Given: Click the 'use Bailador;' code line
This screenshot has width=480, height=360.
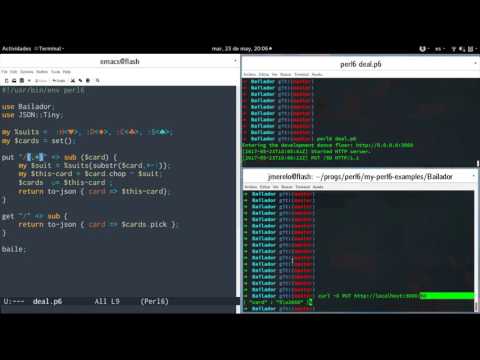Looking at the screenshot, I should (28, 107).
